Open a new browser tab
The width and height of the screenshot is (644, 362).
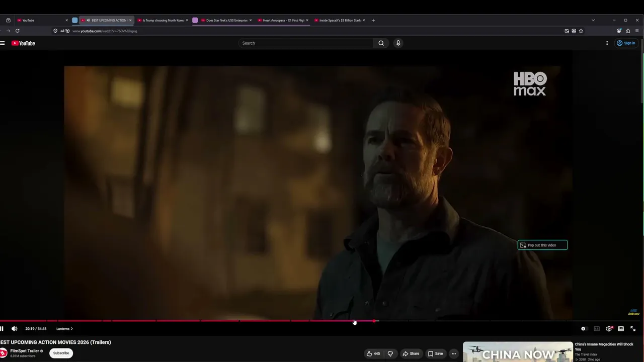click(x=373, y=20)
